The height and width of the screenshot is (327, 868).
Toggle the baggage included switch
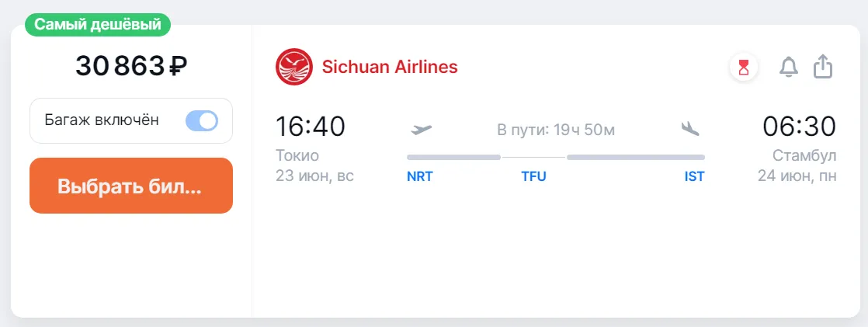202,120
